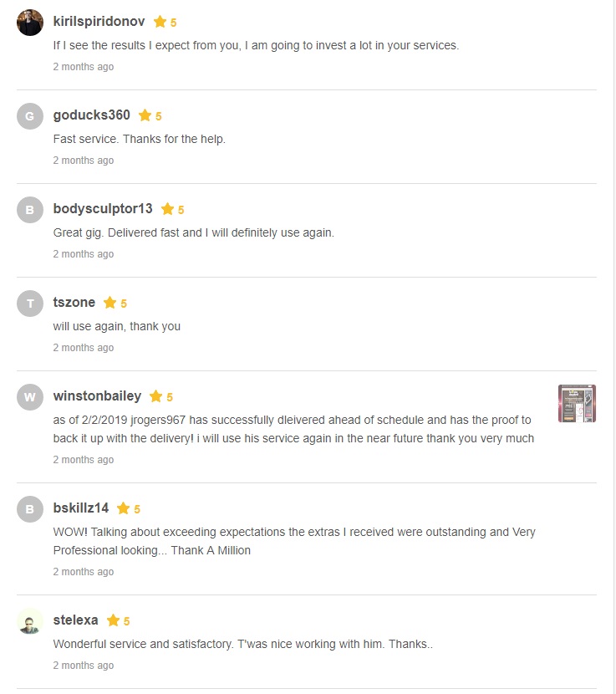Click kirilspiridonov's profile photo avatar
Screen dimensions: 616x694
(30, 23)
